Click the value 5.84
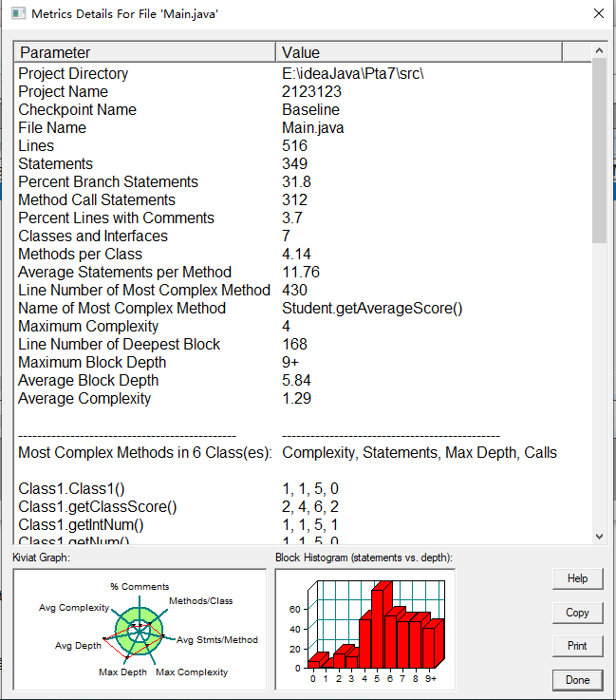Screen dimensions: 616x700 (x=296, y=380)
